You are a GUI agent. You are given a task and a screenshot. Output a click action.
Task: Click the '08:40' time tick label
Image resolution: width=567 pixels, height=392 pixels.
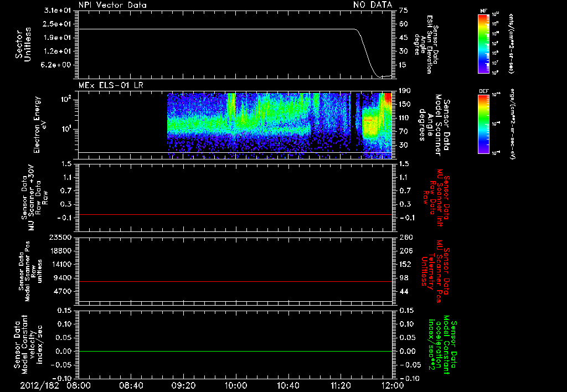pos(131,385)
